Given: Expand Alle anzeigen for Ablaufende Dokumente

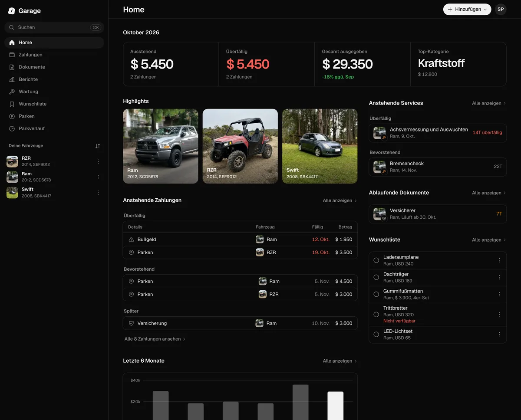Looking at the screenshot, I should pos(489,193).
